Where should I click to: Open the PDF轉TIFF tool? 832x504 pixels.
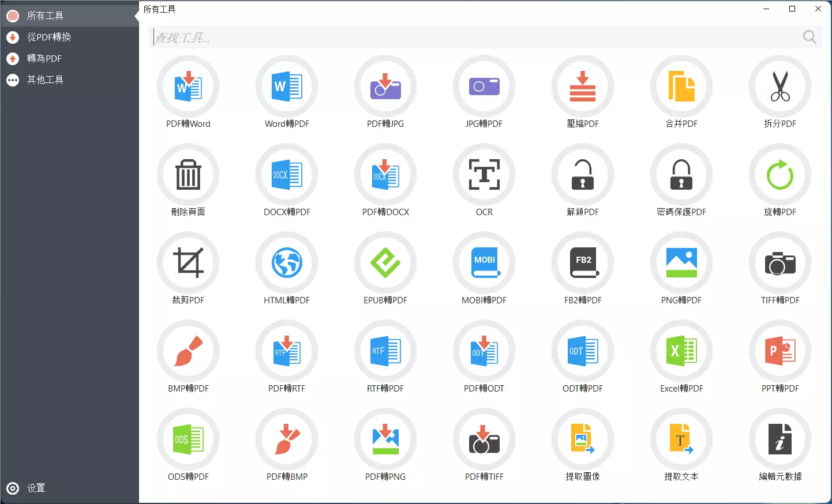tap(484, 439)
